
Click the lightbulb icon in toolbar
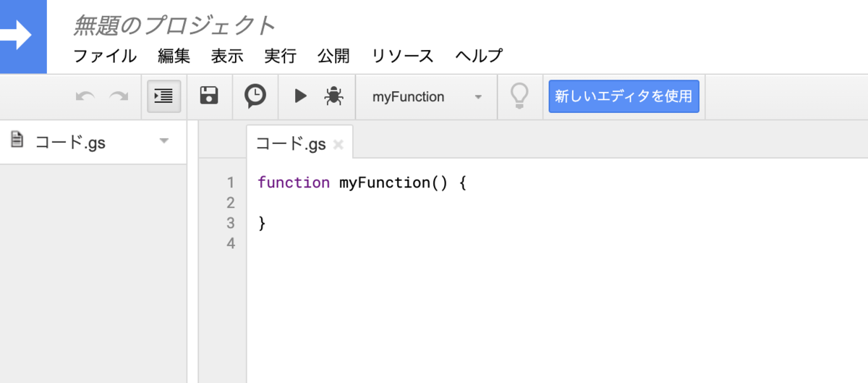coord(519,96)
